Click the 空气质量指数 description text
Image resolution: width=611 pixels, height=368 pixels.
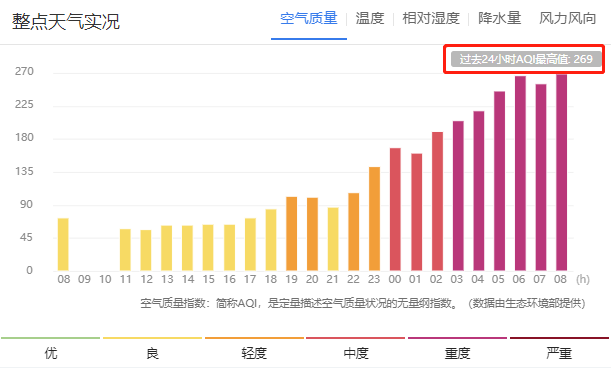362,303
